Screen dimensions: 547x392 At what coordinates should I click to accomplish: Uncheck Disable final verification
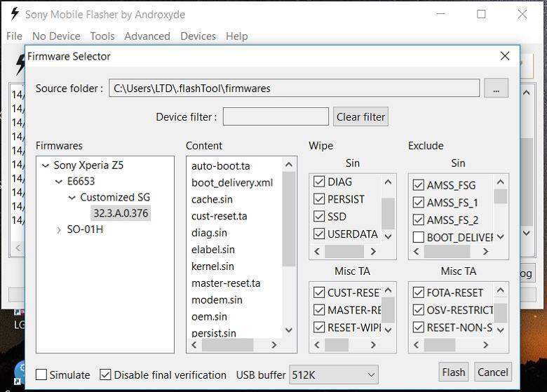click(105, 375)
